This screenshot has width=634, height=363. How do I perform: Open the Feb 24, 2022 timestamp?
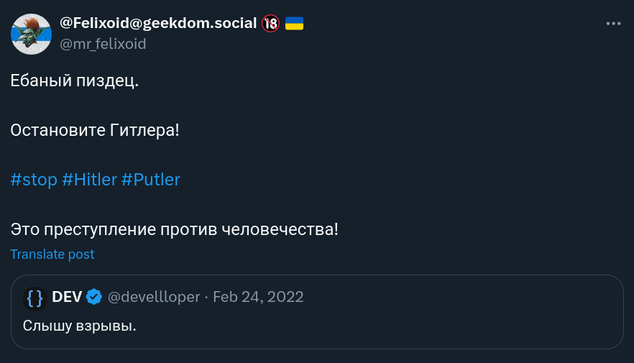point(258,297)
